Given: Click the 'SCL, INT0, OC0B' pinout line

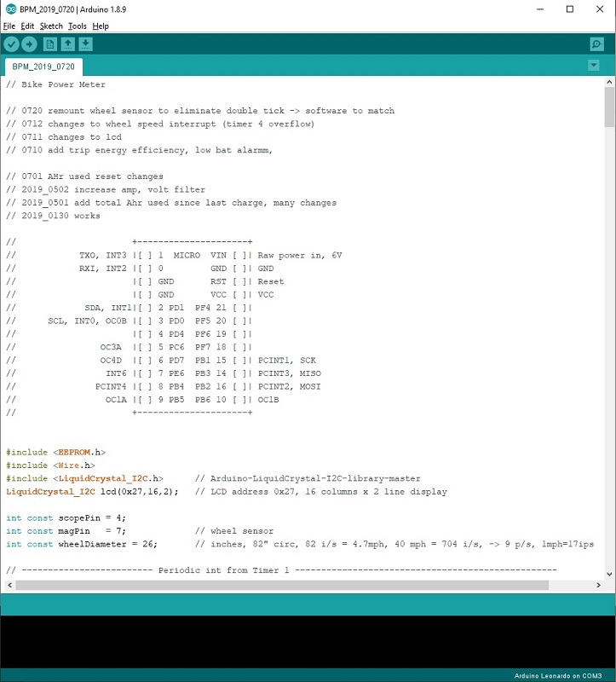Looking at the screenshot, I should coord(130,321).
